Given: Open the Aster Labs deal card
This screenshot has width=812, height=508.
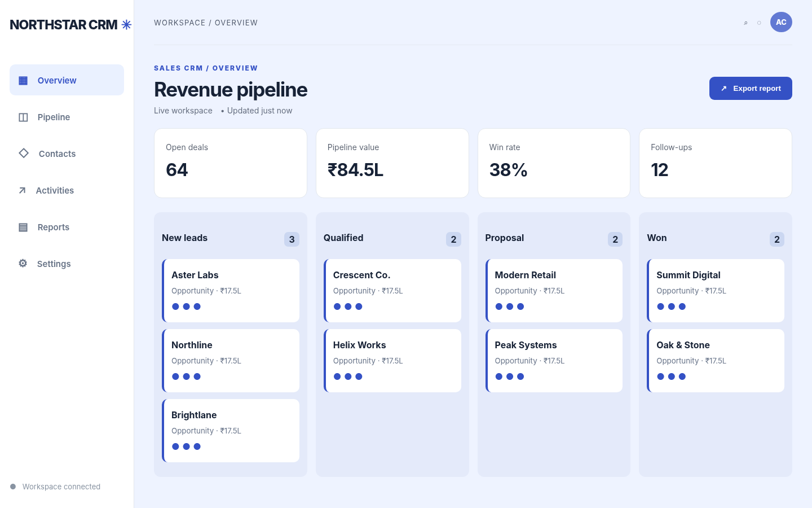Looking at the screenshot, I should 231,291.
